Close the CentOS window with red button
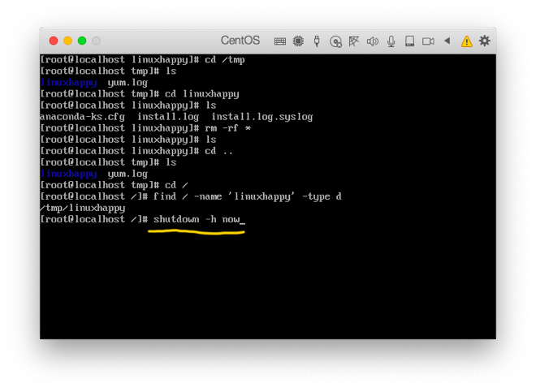Image resolution: width=536 pixels, height=392 pixels. click(x=54, y=41)
